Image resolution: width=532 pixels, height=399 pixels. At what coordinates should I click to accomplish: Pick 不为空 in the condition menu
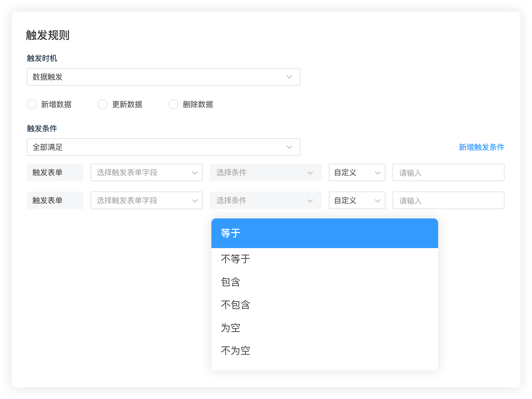tap(324, 350)
